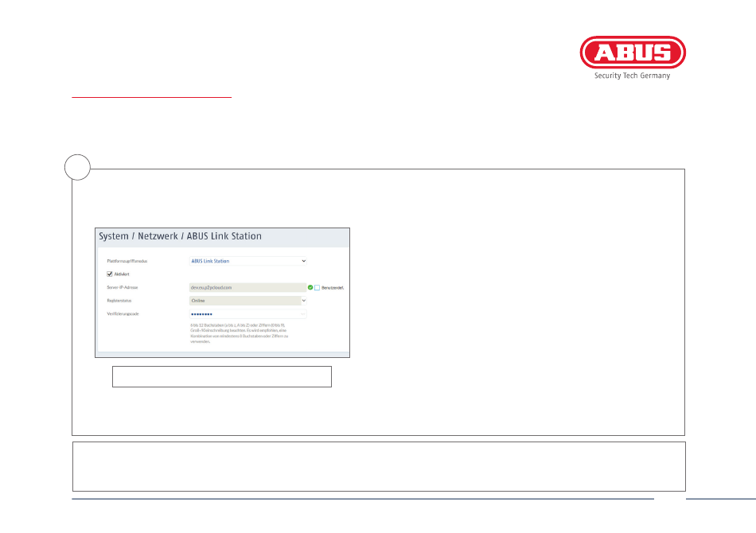
Task: Toggle the Aktiviert checkbox
Action: pyautogui.click(x=110, y=274)
